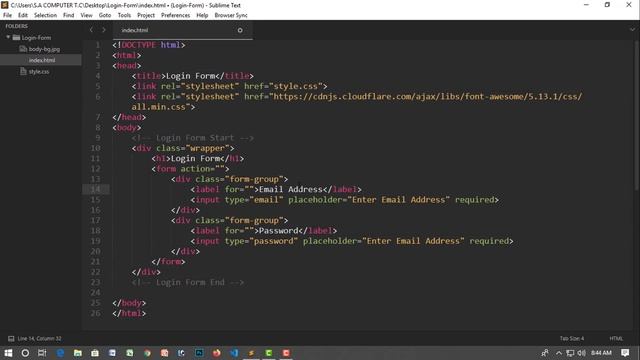Click the Line 14, Column 32 status text
Image resolution: width=640 pixels, height=360 pixels.
[x=39, y=338]
